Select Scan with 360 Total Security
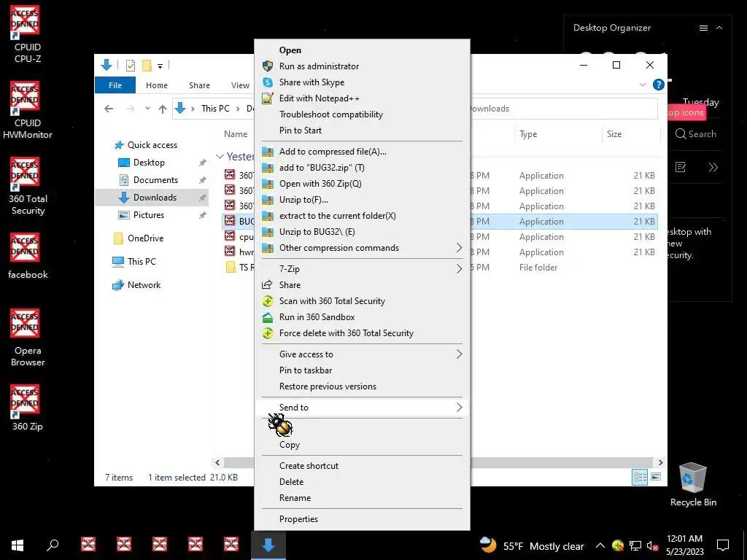Viewport: 747px width, 560px height. point(362,301)
